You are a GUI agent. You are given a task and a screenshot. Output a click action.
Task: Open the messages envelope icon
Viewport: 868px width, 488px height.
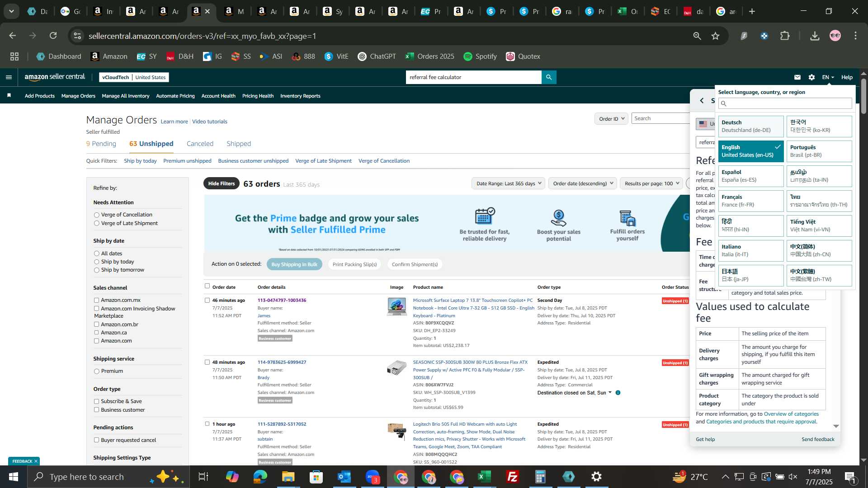click(x=797, y=77)
